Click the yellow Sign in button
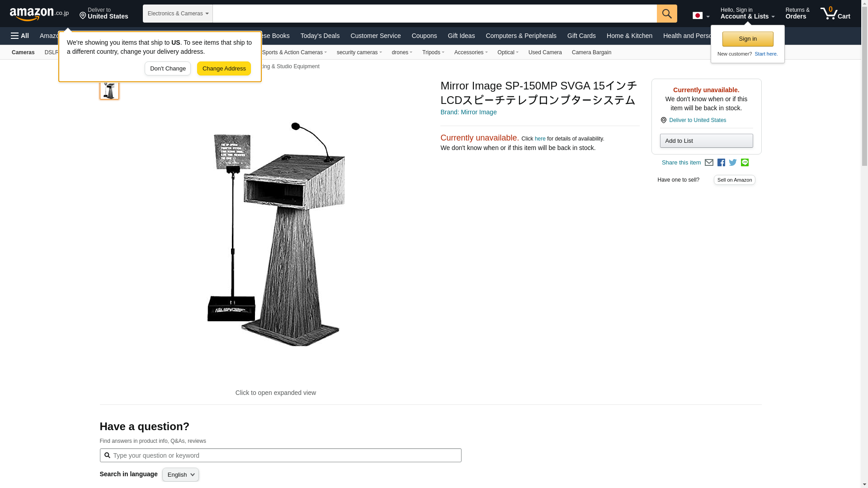The height and width of the screenshot is (488, 868). click(748, 39)
